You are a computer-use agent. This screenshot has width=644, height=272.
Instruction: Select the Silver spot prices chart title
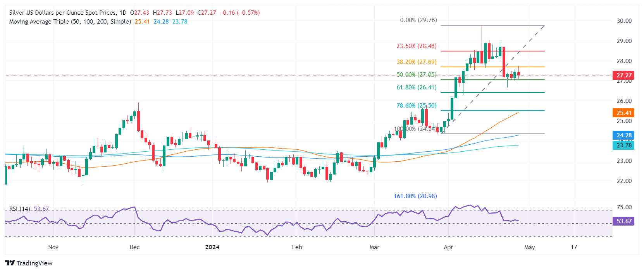[68, 13]
